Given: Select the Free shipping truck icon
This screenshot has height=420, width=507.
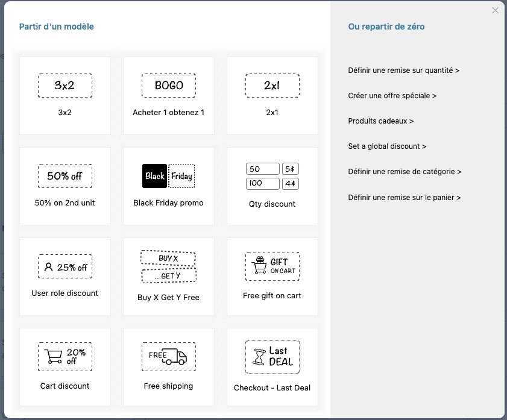Looking at the screenshot, I should 169,357.
